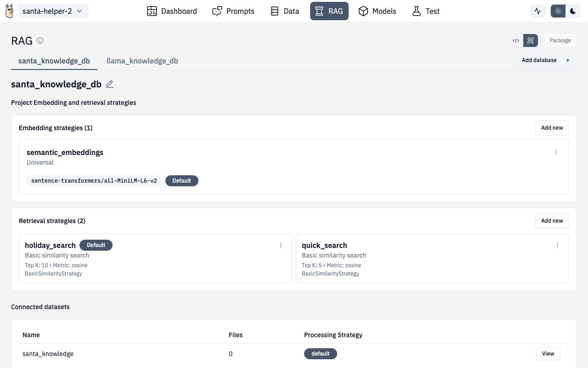
Task: Open semantic_embeddings options menu
Action: [556, 152]
